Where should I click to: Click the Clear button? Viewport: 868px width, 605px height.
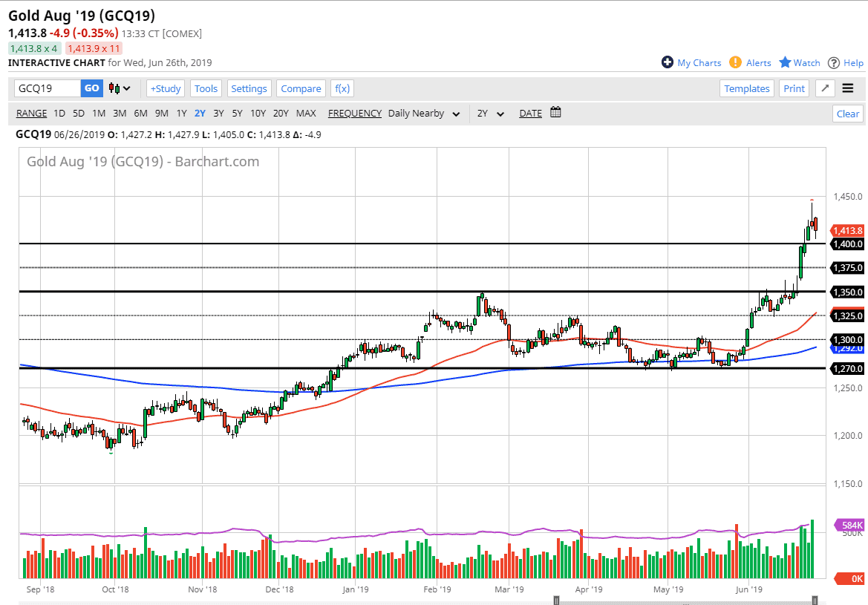tap(847, 114)
